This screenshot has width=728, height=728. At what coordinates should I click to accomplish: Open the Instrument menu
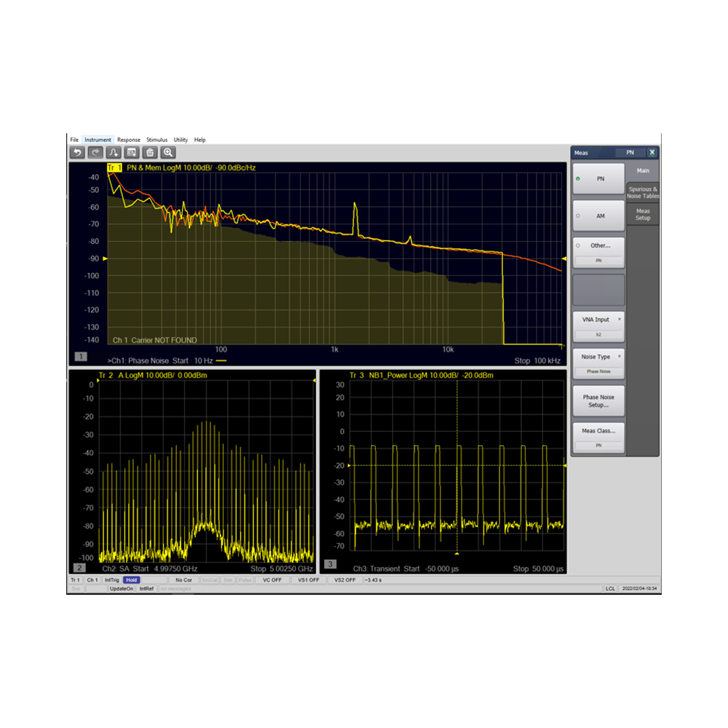tap(98, 139)
